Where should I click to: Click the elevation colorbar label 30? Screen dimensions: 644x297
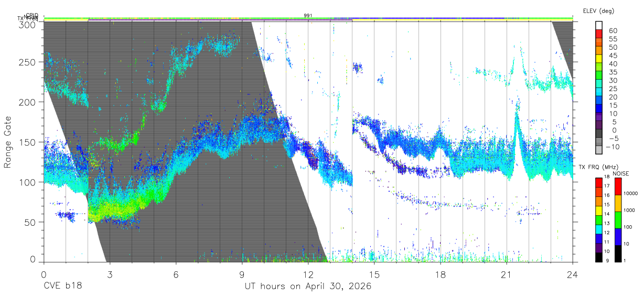[x=613, y=80]
